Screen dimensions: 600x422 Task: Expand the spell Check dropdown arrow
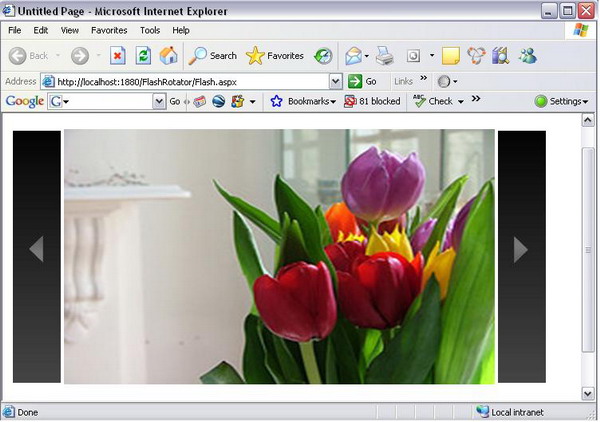point(461,101)
